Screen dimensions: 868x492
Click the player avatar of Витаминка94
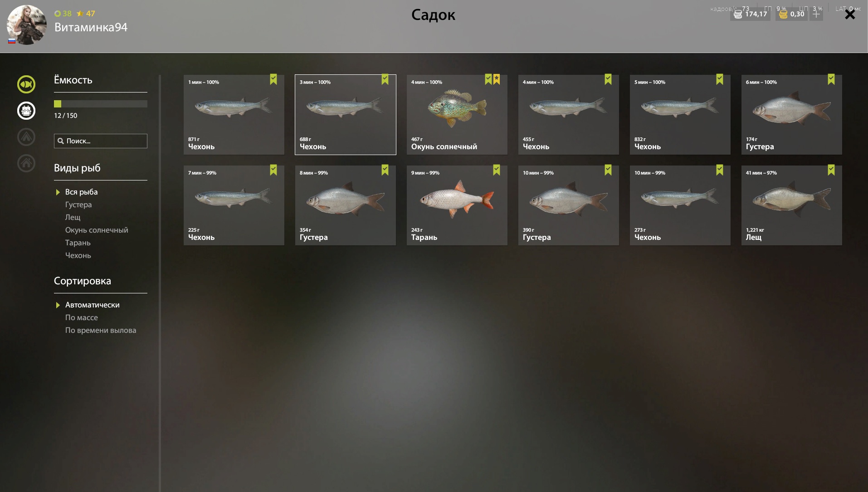pos(26,25)
